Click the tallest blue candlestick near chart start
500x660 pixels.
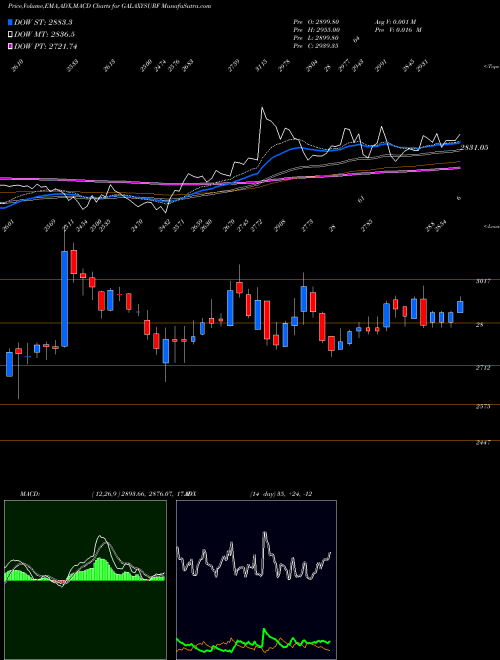coord(64,298)
